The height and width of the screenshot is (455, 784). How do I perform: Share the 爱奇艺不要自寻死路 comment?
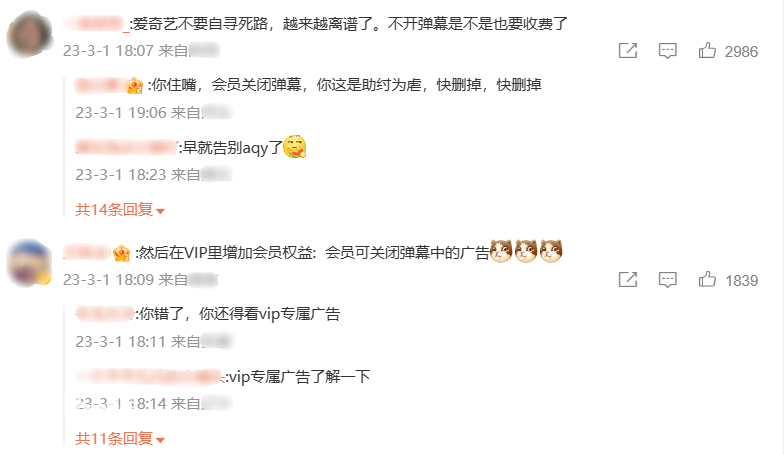[628, 50]
